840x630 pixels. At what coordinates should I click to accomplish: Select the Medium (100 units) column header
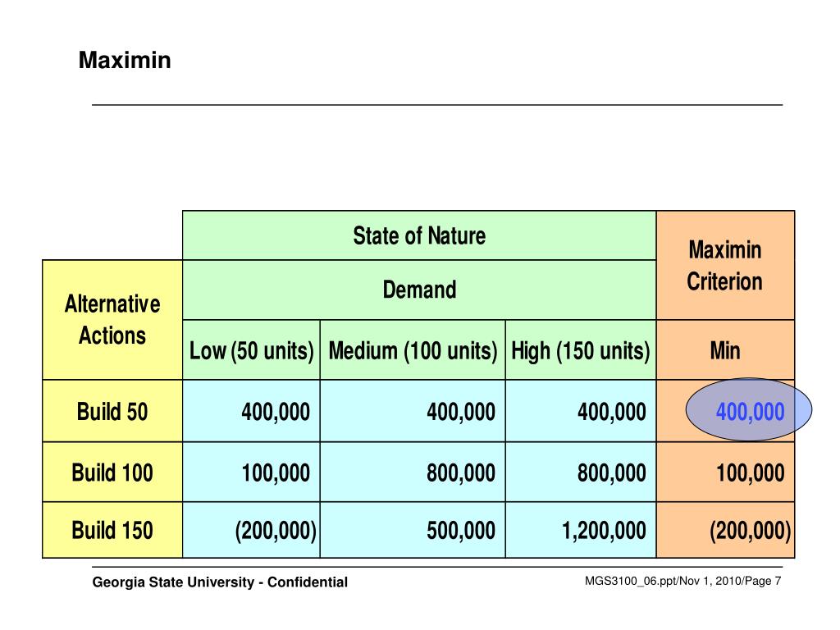click(413, 350)
